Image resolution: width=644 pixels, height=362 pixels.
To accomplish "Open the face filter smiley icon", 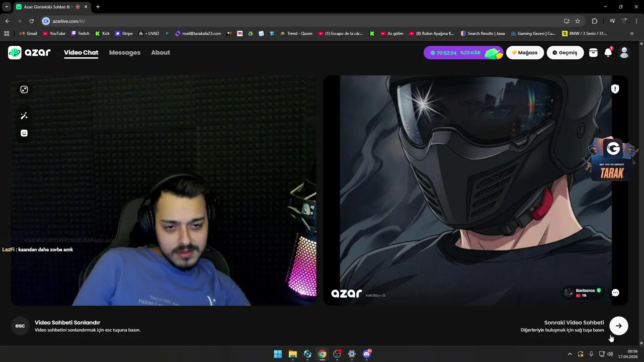I will (24, 133).
